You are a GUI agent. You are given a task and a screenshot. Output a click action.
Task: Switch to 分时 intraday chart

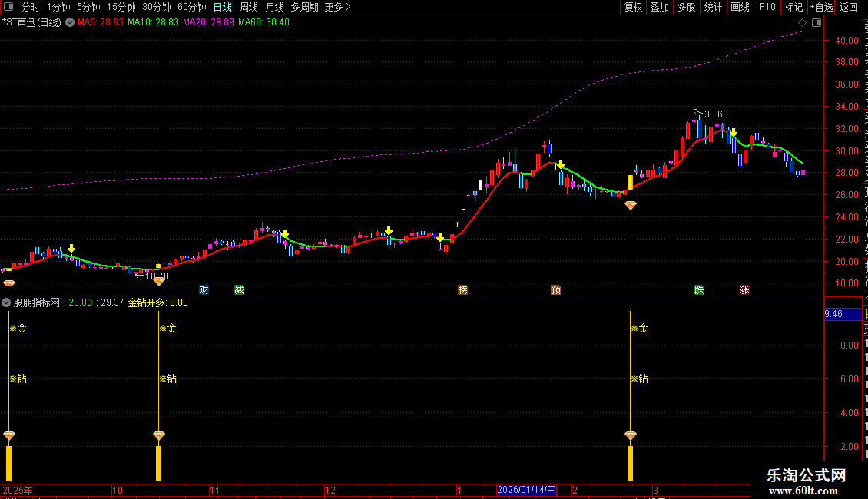31,7
